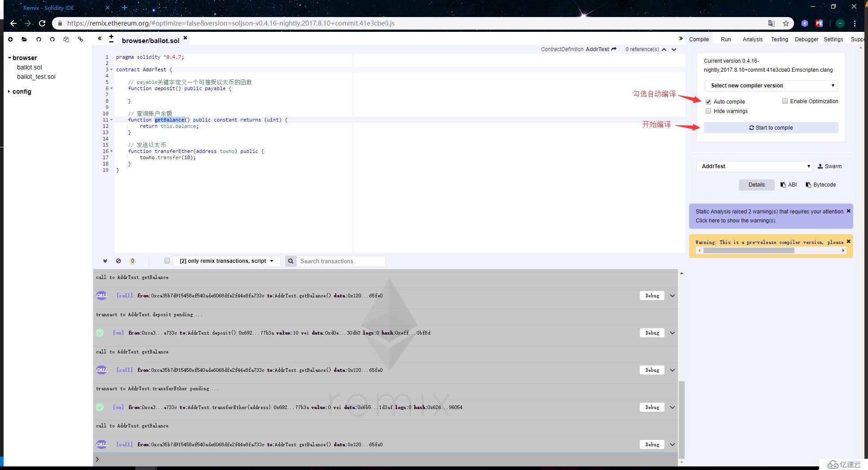Click the warning box horizontal scrollbar
Screen dimensions: 868x470
pos(749,251)
